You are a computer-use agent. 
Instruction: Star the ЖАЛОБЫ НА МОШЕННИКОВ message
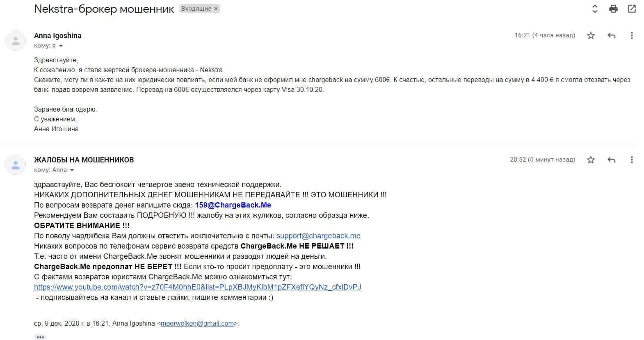(591, 160)
